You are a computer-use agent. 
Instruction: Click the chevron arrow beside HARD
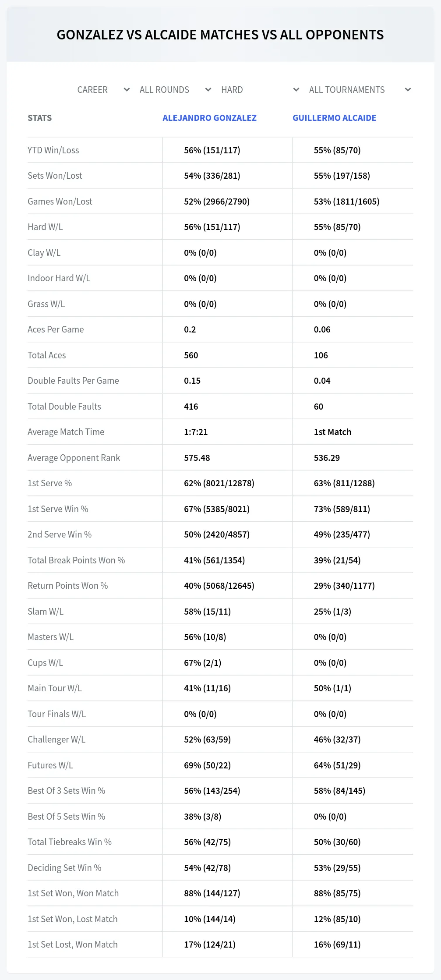click(296, 90)
